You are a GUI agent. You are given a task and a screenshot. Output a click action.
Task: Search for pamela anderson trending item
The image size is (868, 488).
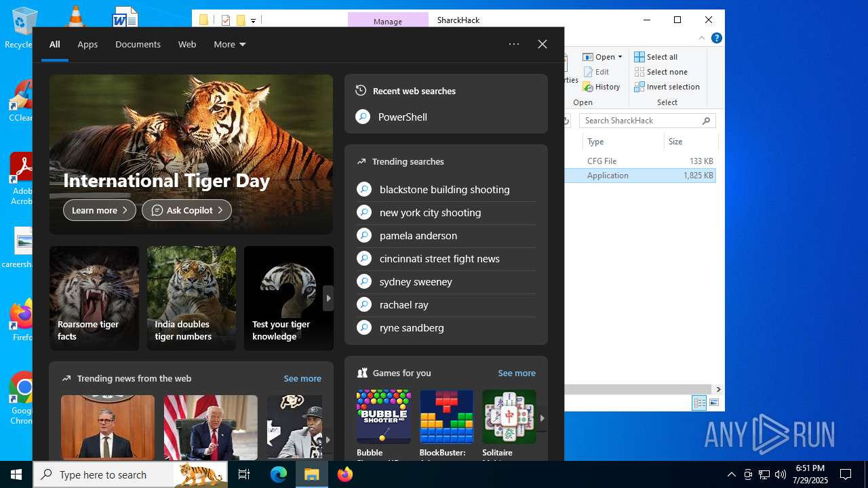[446, 236]
